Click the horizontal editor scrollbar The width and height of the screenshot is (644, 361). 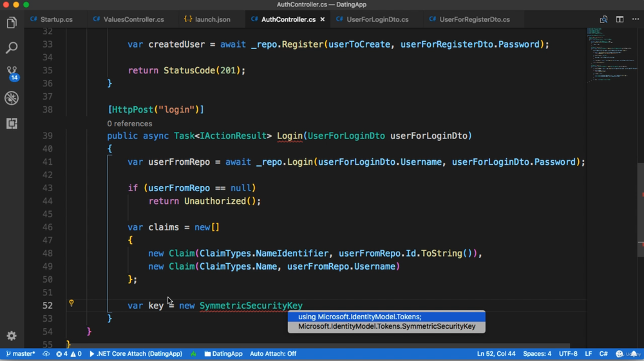click(318, 346)
